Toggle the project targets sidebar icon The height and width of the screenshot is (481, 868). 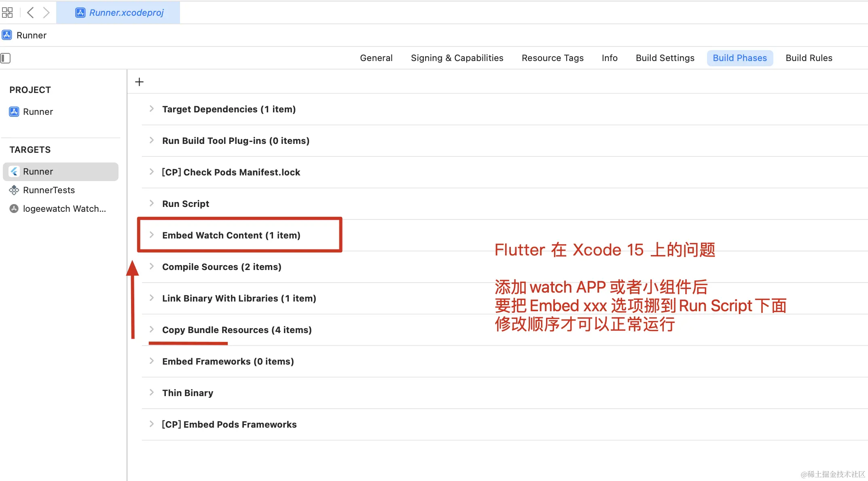pos(6,58)
